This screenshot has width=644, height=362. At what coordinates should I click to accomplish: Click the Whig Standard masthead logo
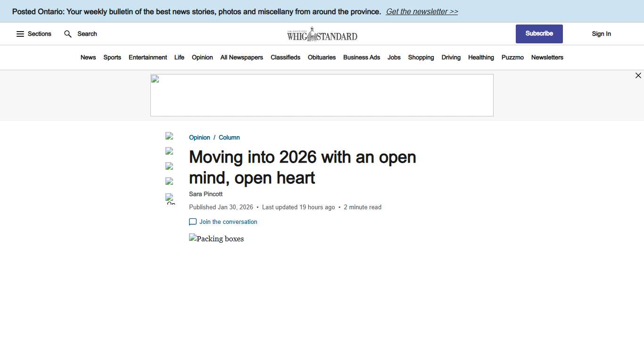322,33
